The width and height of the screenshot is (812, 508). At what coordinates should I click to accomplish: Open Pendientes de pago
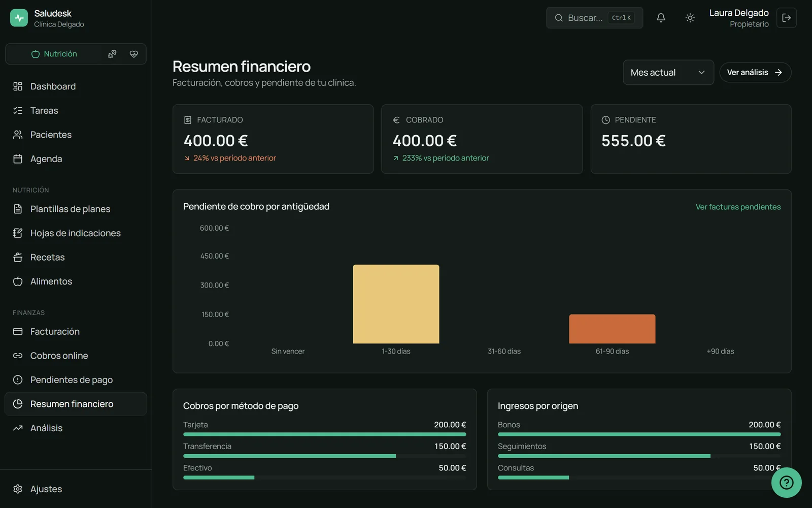[x=76, y=380]
